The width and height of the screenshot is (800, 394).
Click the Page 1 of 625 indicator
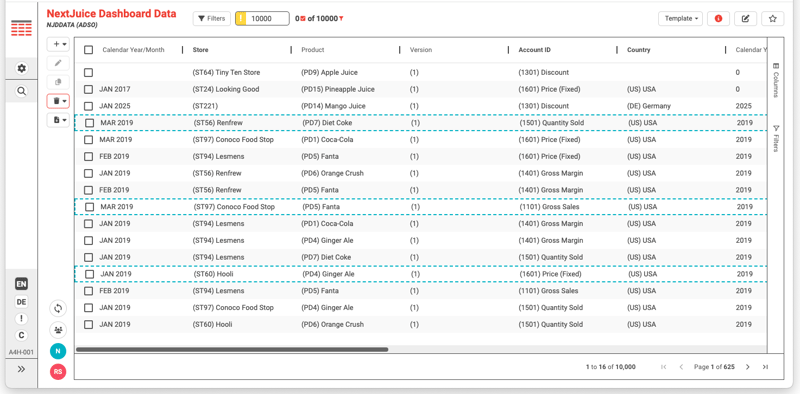click(x=714, y=367)
